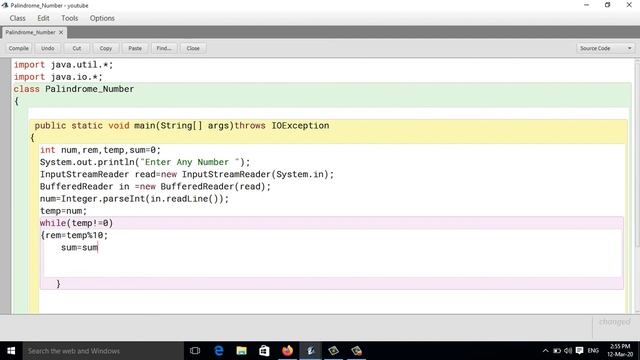Click the Copy button
640x360 pixels.
[x=106, y=48]
